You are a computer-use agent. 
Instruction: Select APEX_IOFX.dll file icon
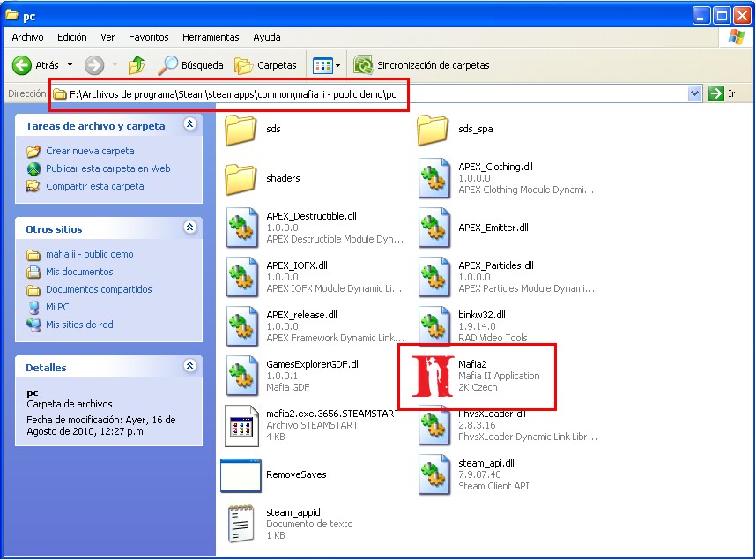click(242, 277)
